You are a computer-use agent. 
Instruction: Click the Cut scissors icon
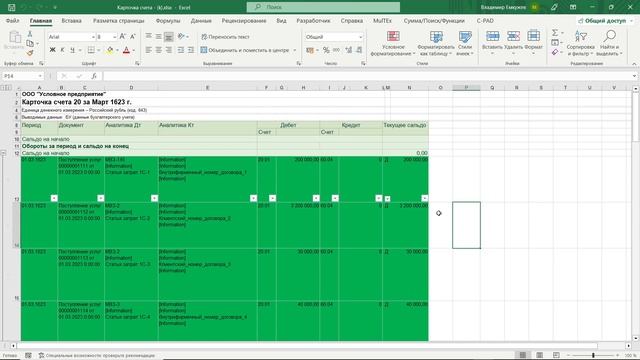(30, 34)
